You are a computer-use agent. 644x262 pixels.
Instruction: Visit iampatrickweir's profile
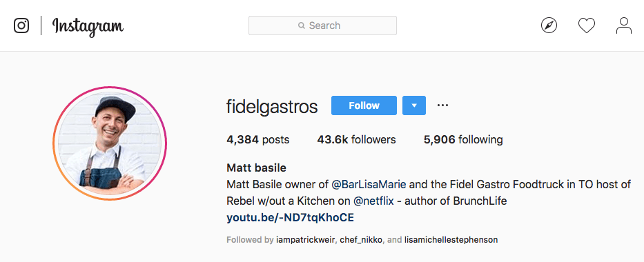[x=306, y=240]
